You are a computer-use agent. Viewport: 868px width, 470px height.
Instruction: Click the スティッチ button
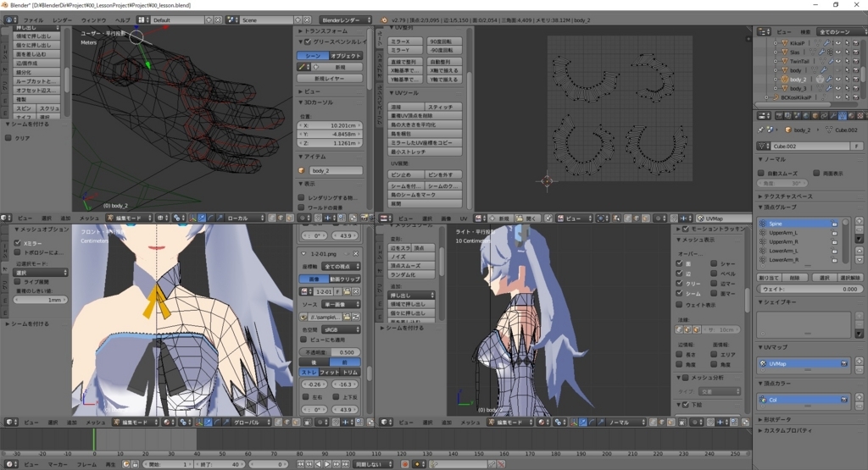coord(444,107)
